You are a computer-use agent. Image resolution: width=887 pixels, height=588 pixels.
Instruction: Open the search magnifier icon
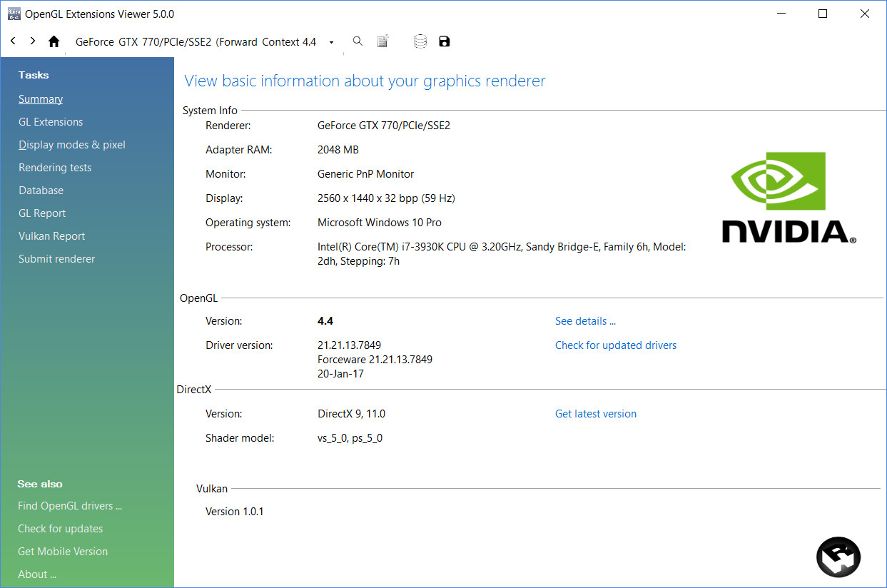click(358, 41)
